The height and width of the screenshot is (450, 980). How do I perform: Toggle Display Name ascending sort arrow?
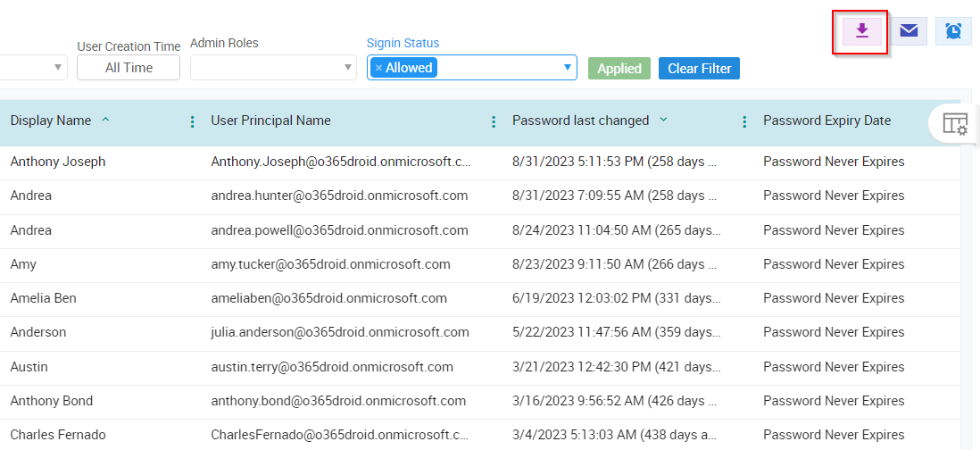pos(105,120)
